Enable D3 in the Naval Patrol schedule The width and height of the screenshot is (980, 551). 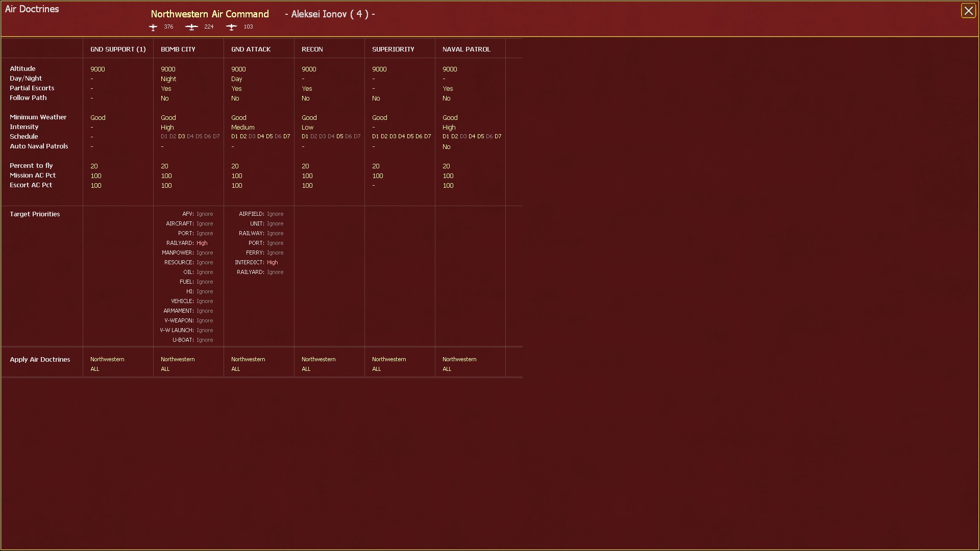(x=462, y=136)
